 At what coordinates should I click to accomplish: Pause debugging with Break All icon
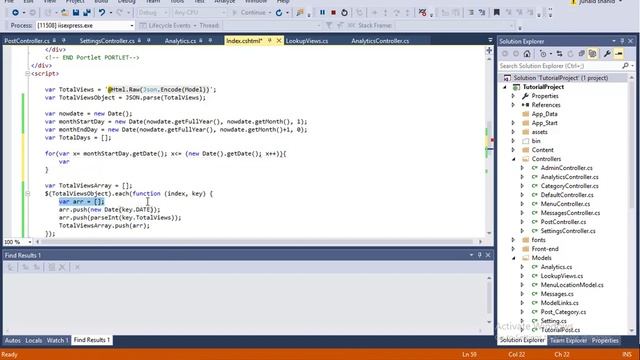[x=322, y=13]
